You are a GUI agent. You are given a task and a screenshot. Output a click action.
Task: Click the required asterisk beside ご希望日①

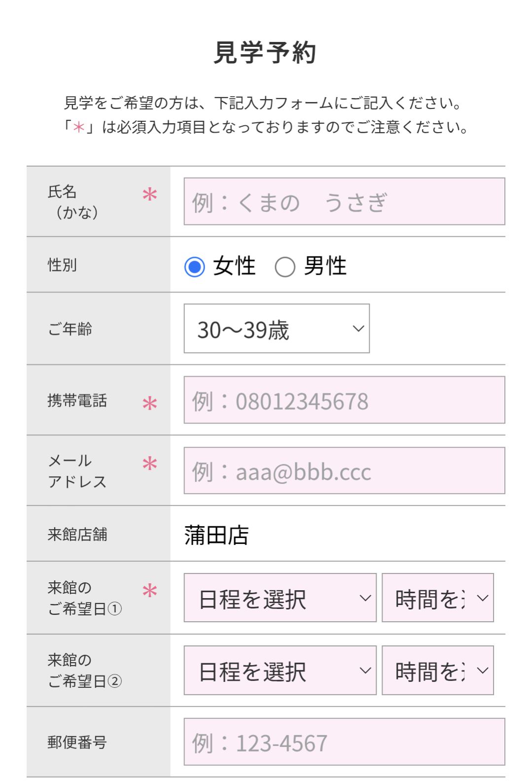point(150,591)
